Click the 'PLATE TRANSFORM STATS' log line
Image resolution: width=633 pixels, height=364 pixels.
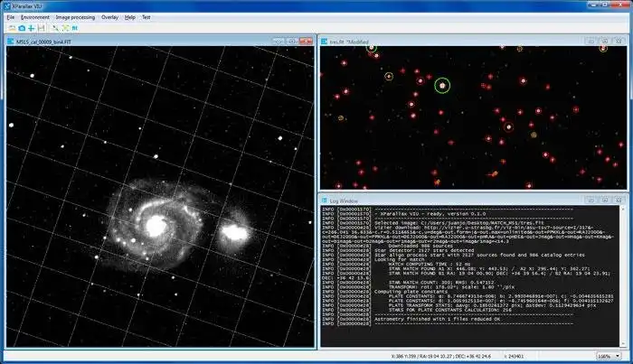coord(492,305)
